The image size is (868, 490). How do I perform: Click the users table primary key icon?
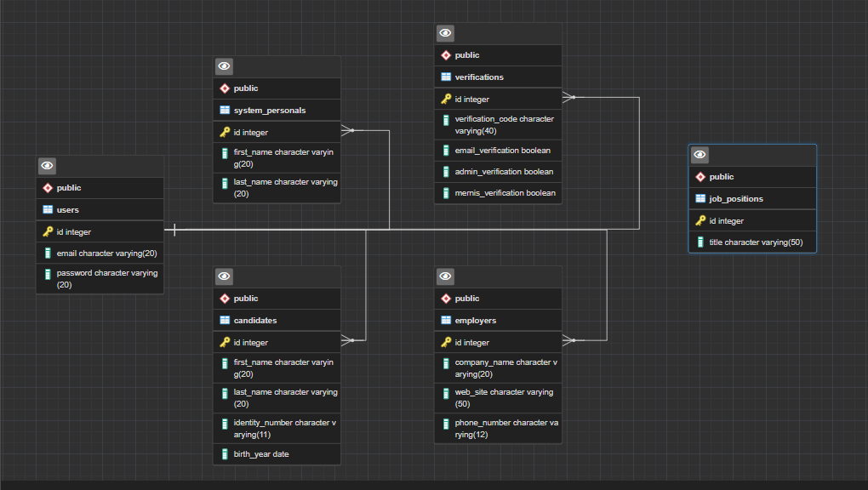[48, 231]
